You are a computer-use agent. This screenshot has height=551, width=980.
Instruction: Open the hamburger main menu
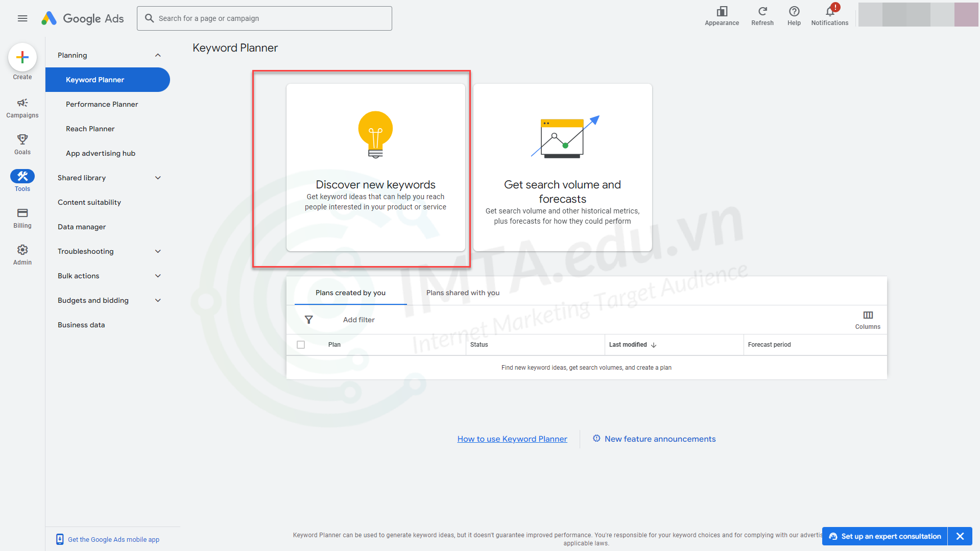pyautogui.click(x=22, y=18)
